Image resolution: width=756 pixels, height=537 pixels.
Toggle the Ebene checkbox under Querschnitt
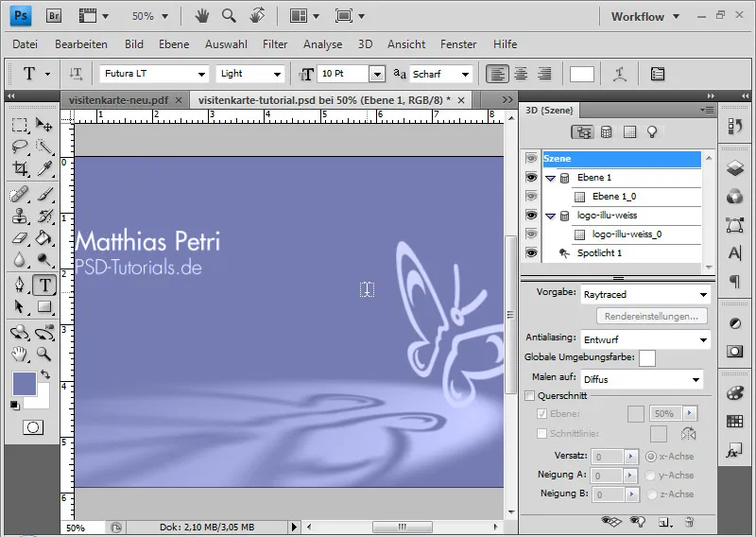(541, 414)
